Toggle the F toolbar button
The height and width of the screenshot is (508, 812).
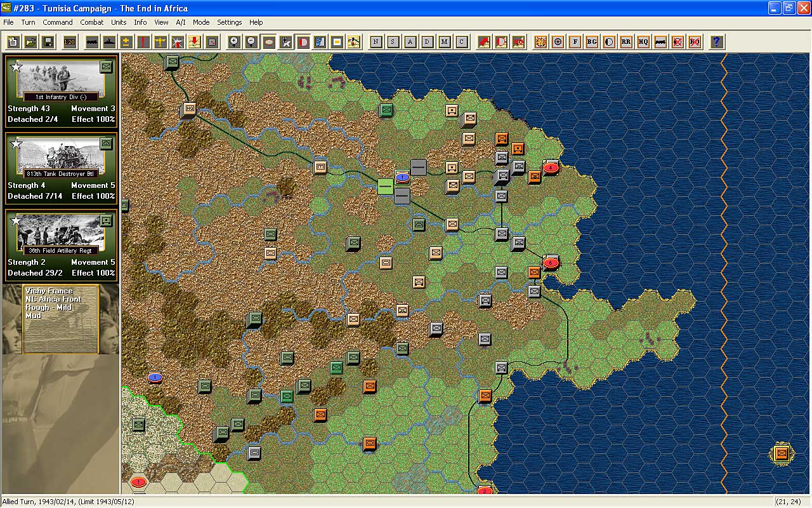pos(575,42)
